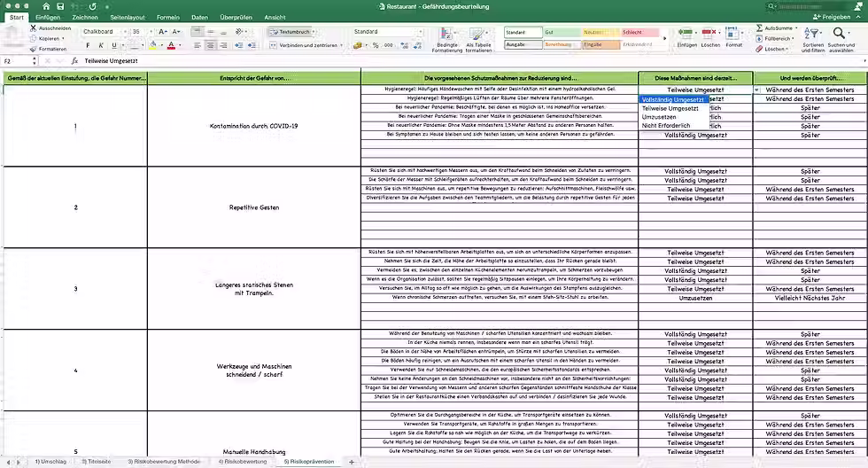The image size is (868, 468).
Task: Increase indent icon in the ribbon
Action: click(x=252, y=45)
